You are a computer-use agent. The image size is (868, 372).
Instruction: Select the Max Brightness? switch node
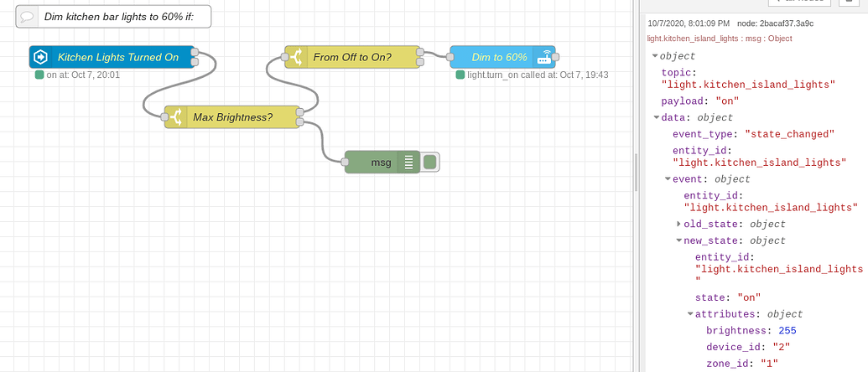point(232,117)
